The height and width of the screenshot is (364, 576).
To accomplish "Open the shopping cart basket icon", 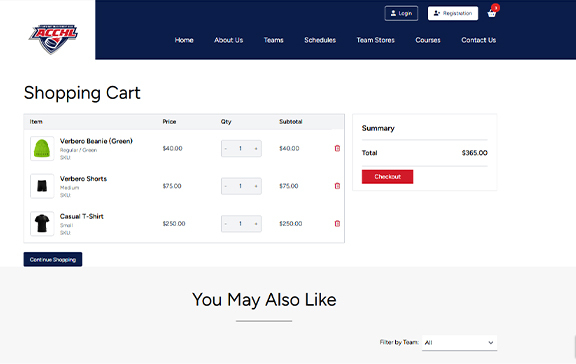I will point(492,14).
